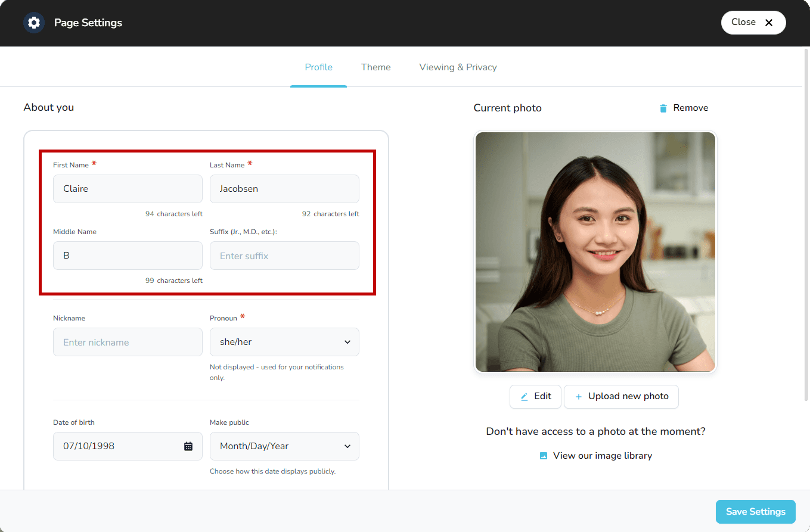Screen dimensions: 810x532
Task: Click the X icon on the Close button
Action: point(769,22)
